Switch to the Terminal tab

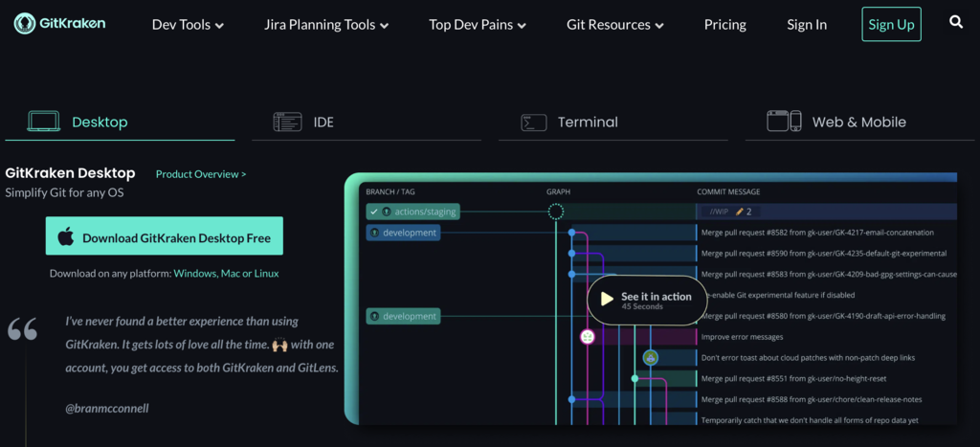[587, 123]
